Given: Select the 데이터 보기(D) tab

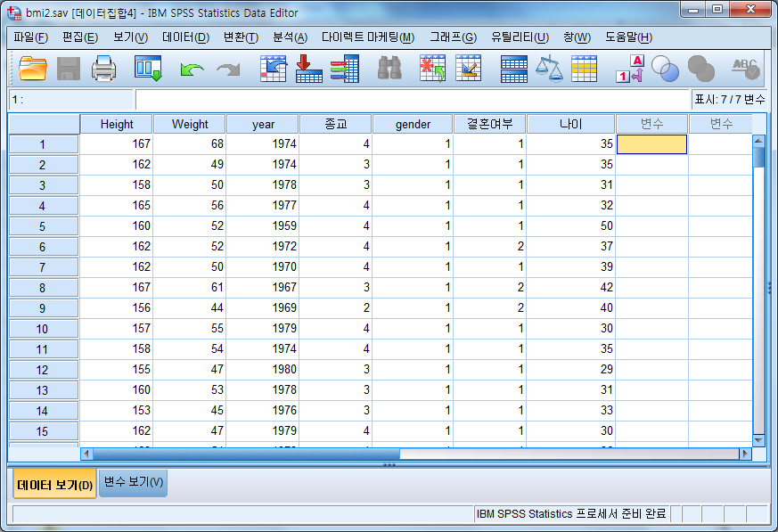Looking at the screenshot, I should (x=54, y=484).
